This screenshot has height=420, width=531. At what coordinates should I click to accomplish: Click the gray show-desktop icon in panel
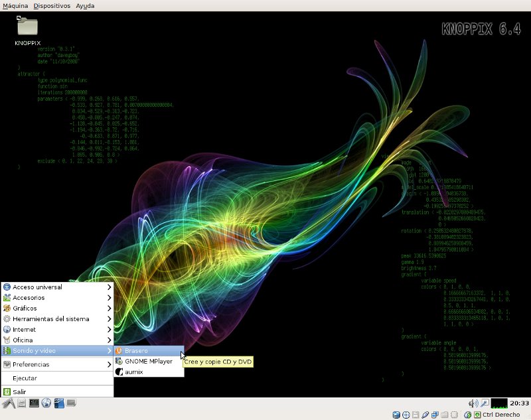[x=71, y=403]
